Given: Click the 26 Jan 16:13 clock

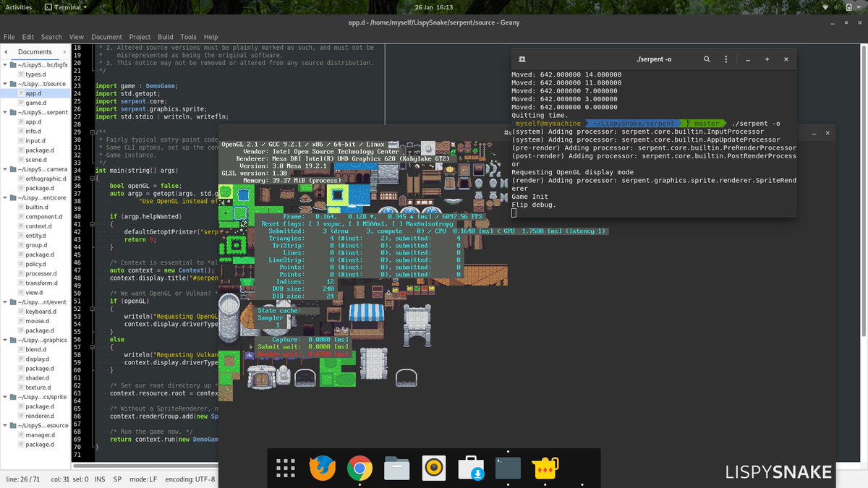Looking at the screenshot, I should tap(434, 7).
